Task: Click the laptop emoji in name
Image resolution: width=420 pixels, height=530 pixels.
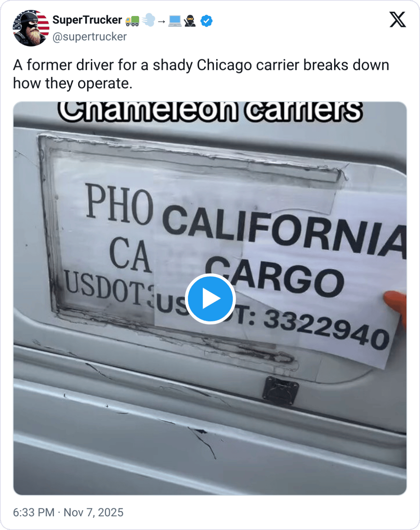Action: [x=175, y=21]
